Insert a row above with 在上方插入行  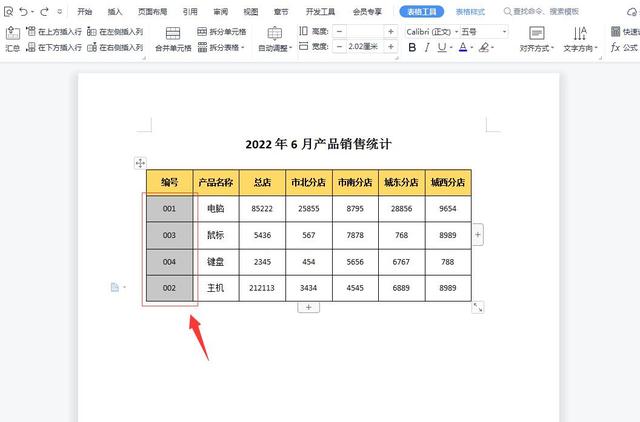53,31
